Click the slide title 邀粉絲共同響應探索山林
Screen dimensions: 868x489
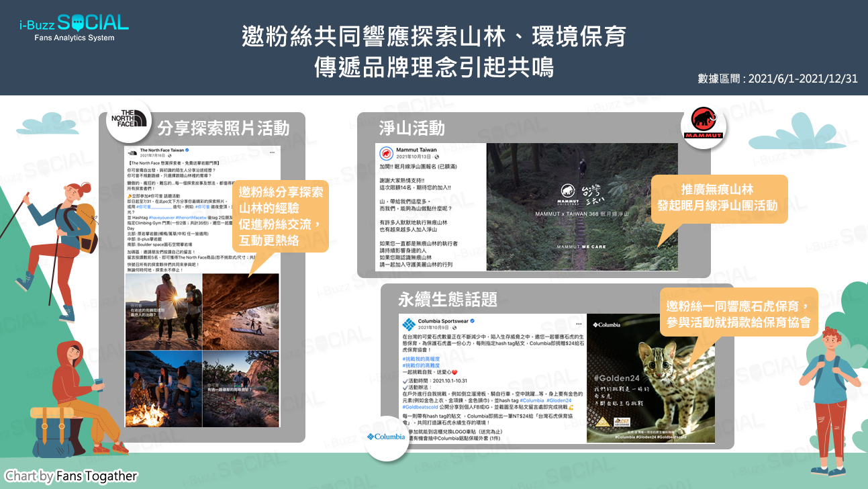coord(434,36)
